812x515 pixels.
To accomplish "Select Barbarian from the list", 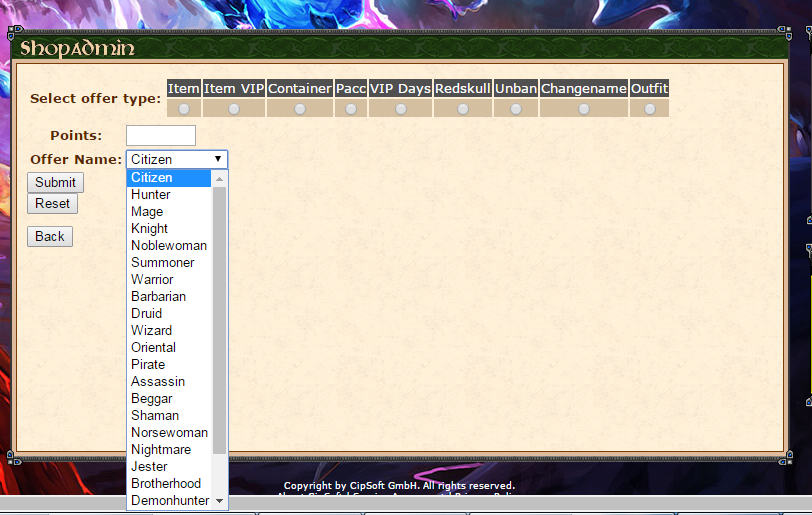I will [x=169, y=297].
